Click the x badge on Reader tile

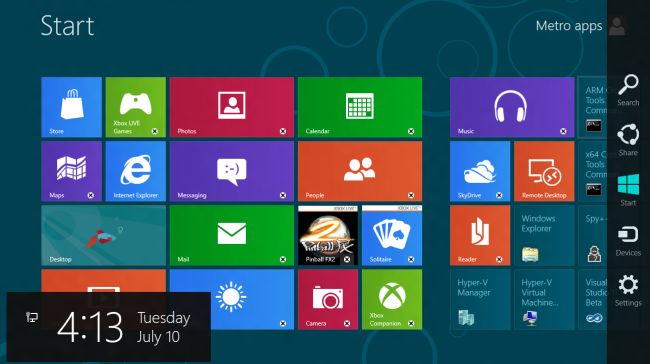point(499,259)
